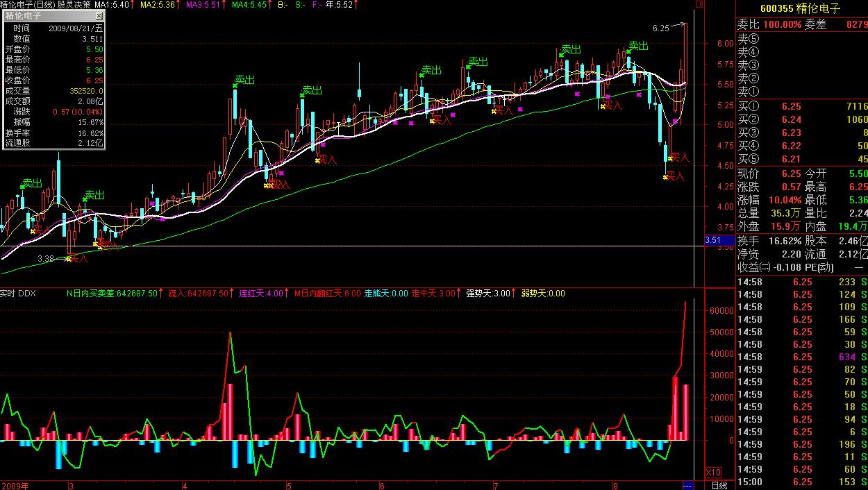
Task: Click the 6.00 level on price axis
Action: coord(726,43)
